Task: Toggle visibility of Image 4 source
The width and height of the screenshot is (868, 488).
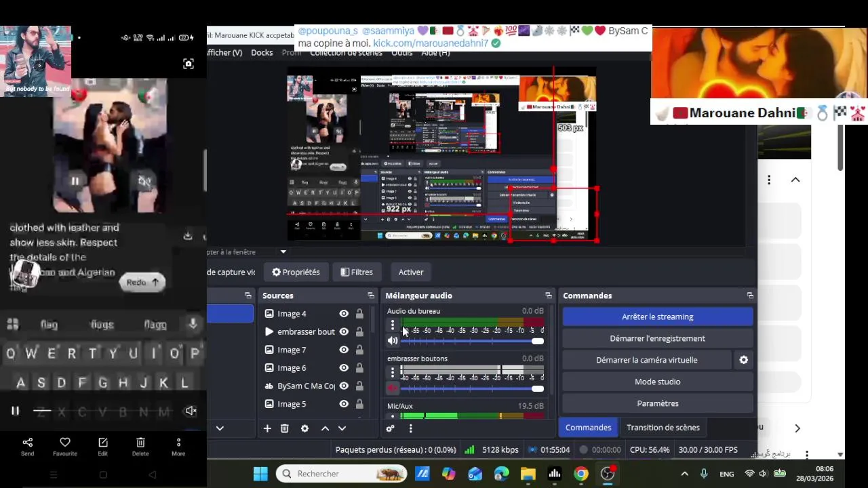Action: pyautogui.click(x=344, y=314)
